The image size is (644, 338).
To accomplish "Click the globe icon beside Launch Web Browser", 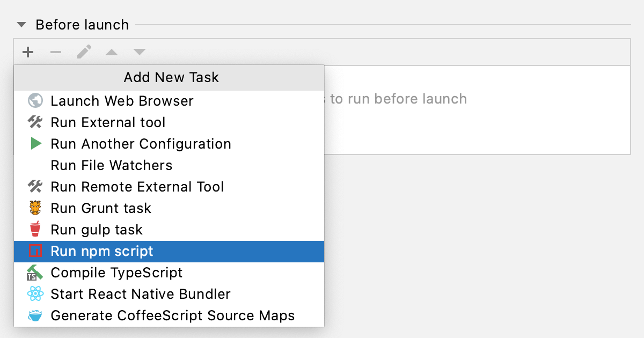I will (x=34, y=100).
